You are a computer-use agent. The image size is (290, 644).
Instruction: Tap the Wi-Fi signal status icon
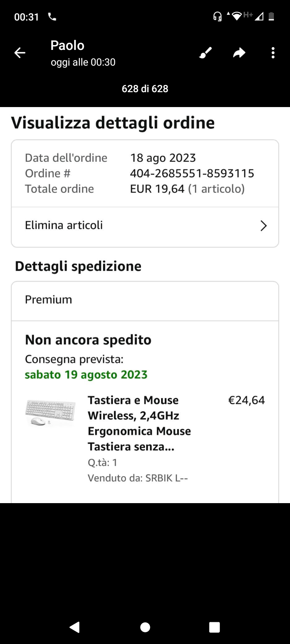tap(237, 16)
